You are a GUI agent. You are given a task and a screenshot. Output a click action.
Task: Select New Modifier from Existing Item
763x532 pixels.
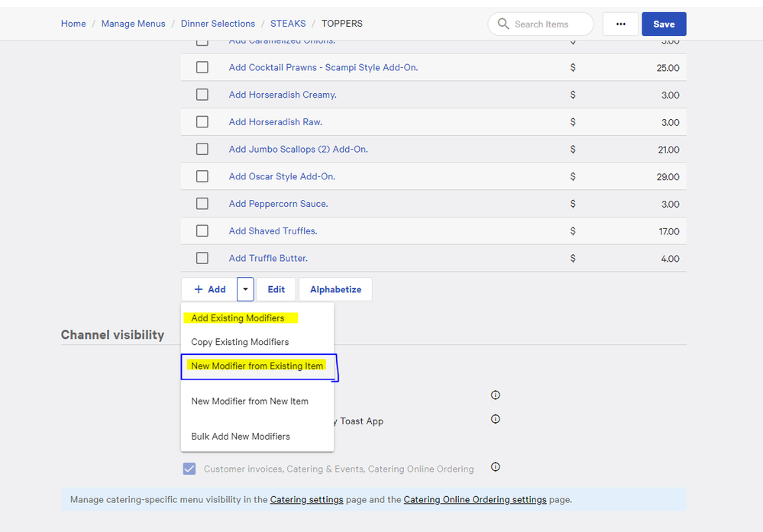tap(257, 366)
